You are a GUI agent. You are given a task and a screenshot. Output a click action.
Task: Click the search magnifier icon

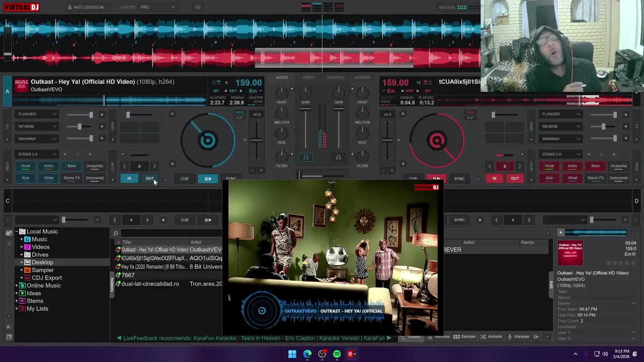[116, 233]
